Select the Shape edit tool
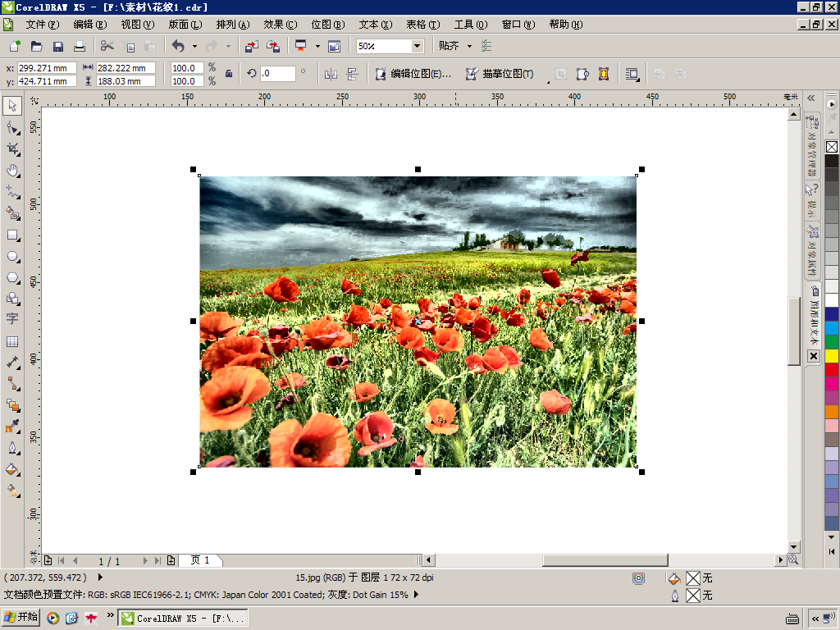 pos(12,127)
